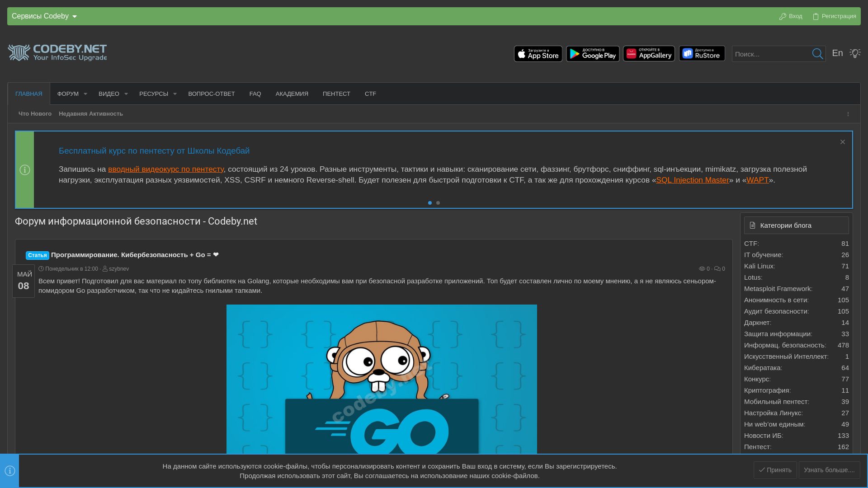Open the CTF menu item
The height and width of the screenshot is (488, 868).
[371, 94]
